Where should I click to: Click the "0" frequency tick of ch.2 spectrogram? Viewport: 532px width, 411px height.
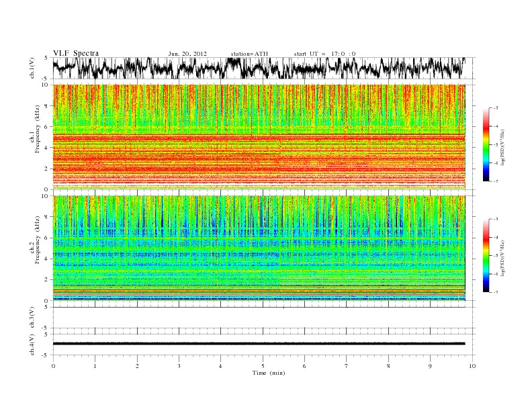click(46, 301)
